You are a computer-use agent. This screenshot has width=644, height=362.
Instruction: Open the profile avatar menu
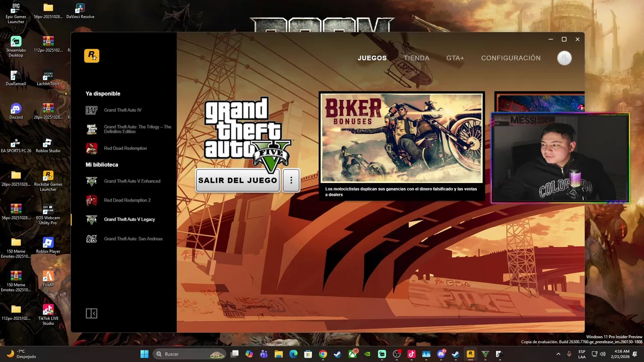(565, 58)
